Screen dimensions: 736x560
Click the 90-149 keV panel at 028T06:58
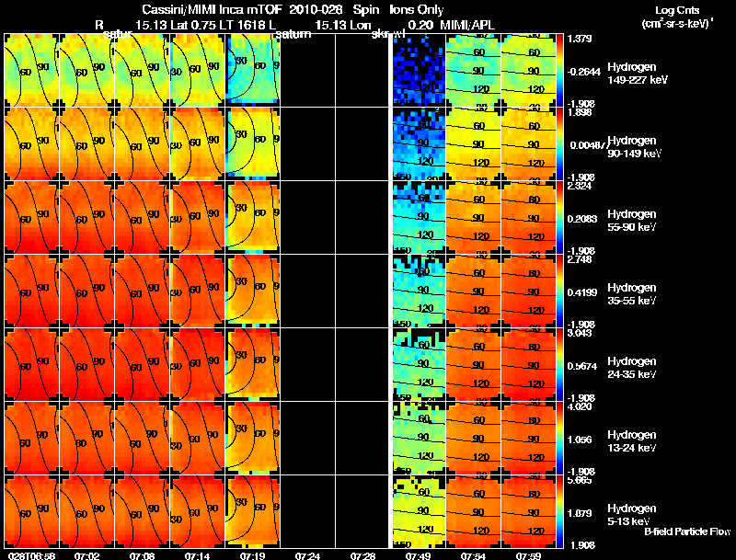31,143
